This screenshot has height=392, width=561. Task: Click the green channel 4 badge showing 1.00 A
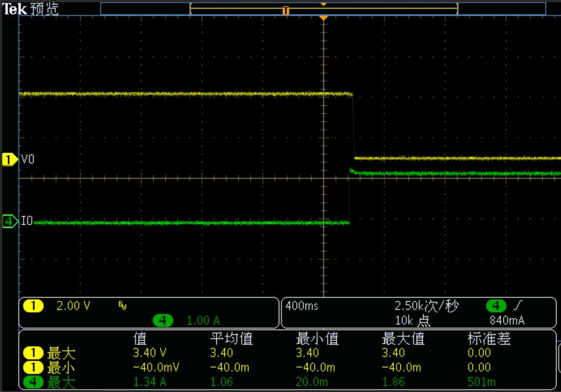coord(163,320)
